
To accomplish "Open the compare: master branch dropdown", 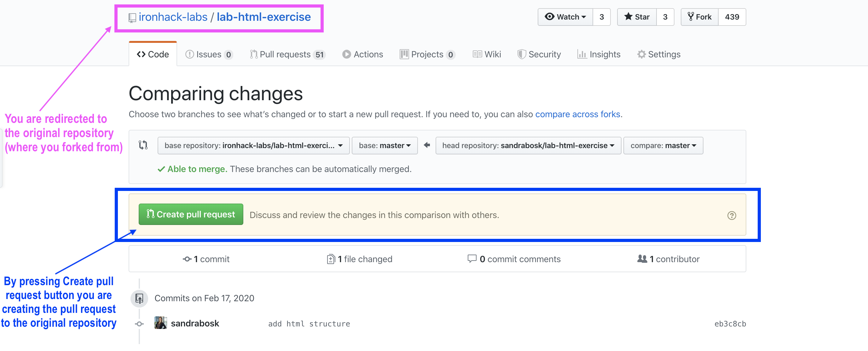I will pyautogui.click(x=663, y=146).
